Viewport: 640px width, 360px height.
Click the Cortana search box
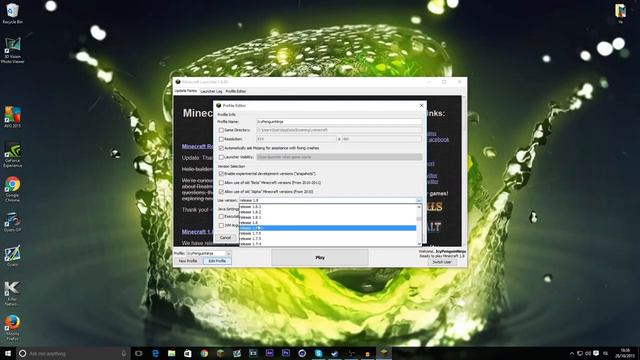(73, 353)
